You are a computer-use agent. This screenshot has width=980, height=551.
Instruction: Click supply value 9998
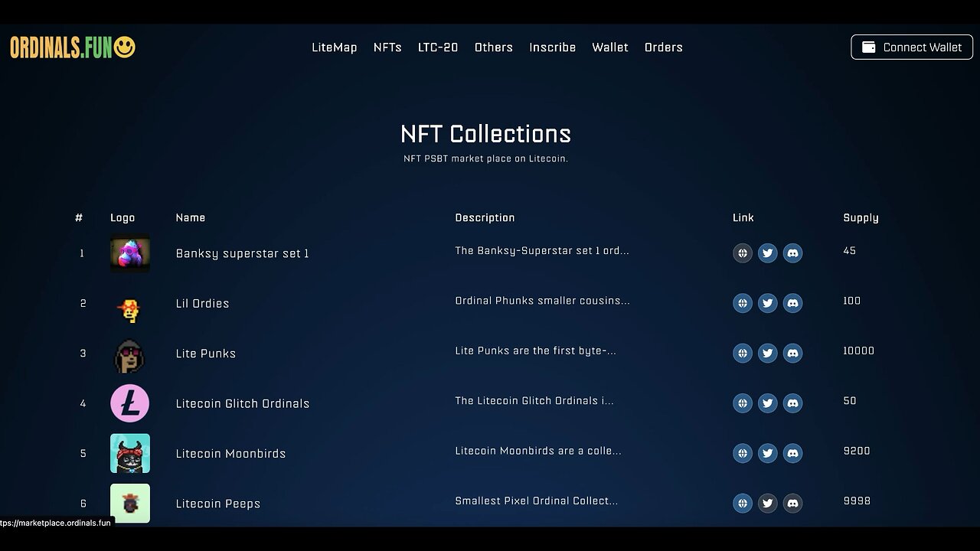click(857, 500)
